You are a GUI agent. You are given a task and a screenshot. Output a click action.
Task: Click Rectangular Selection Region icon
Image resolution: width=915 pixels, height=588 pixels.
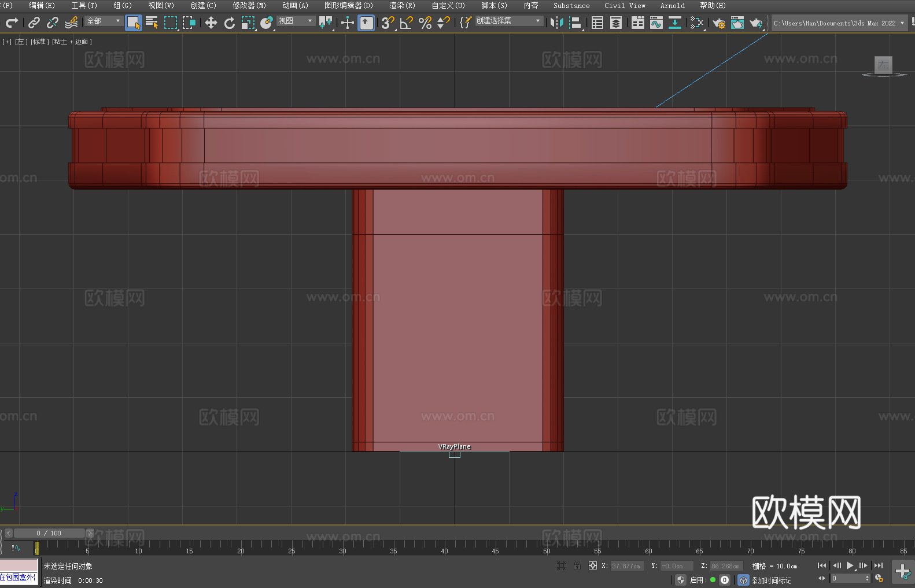click(x=171, y=23)
